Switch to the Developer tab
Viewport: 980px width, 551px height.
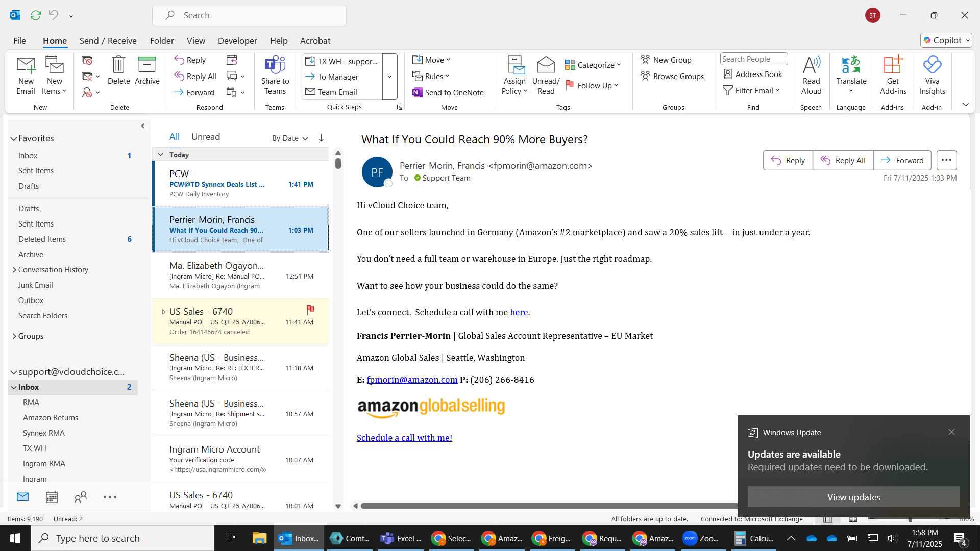click(237, 41)
